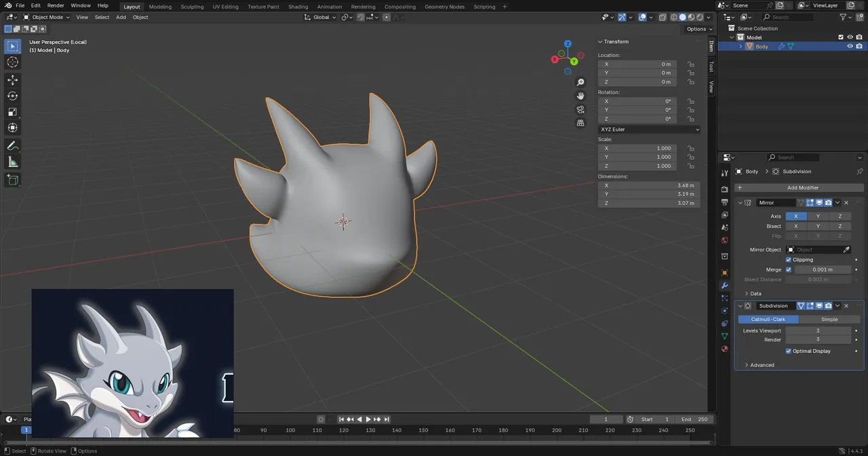
Task: Choose the Add Cube tool
Action: [12, 180]
